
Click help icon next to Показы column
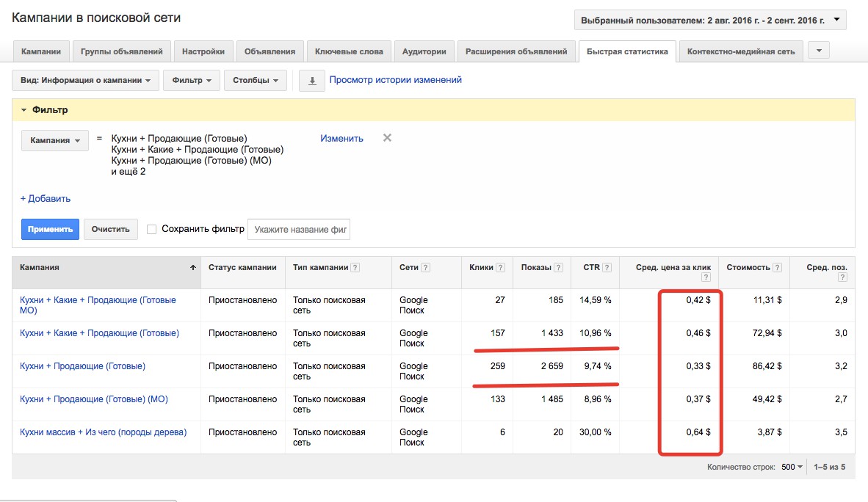click(559, 268)
